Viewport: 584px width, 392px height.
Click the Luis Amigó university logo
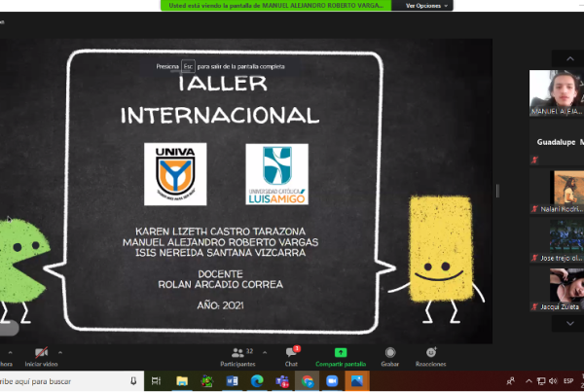[276, 174]
